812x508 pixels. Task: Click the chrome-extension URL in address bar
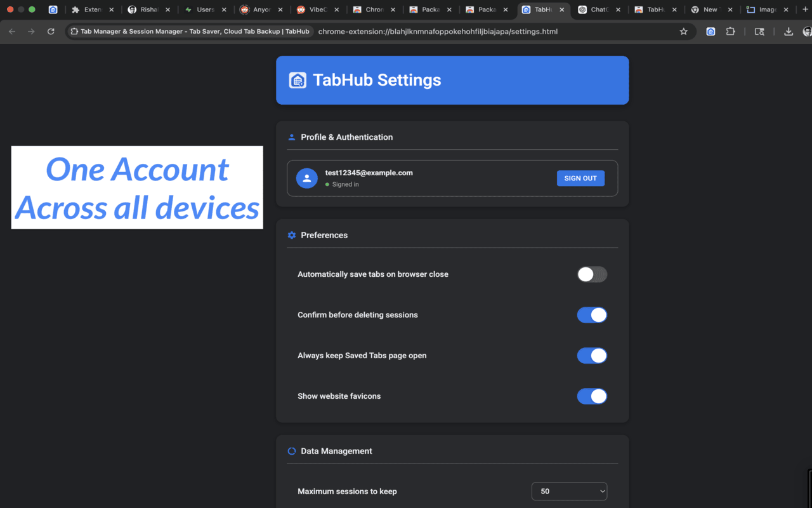pos(438,31)
